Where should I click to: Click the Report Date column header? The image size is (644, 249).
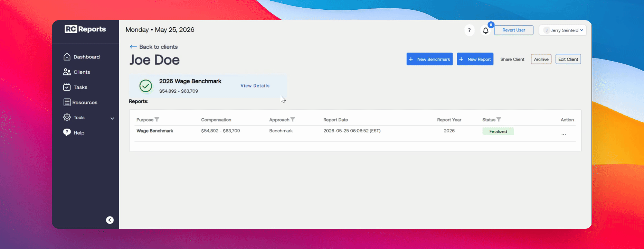335,120
